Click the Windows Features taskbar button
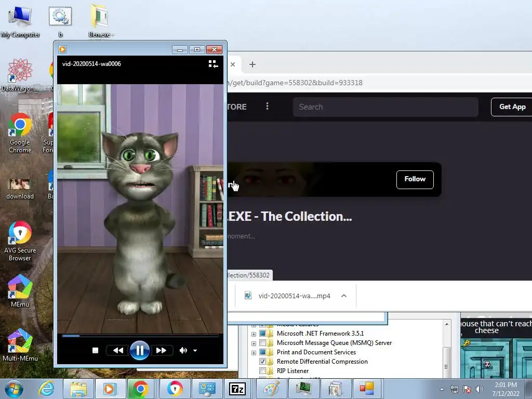This screenshot has width=532, height=399. [x=335, y=389]
